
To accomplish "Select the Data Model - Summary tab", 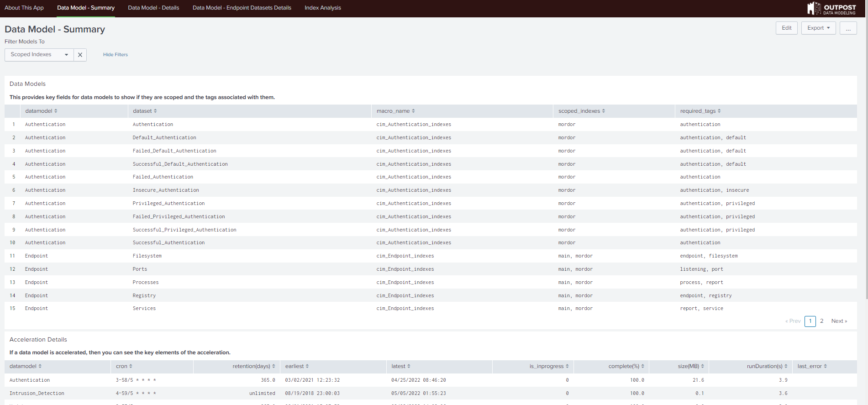I will [86, 8].
